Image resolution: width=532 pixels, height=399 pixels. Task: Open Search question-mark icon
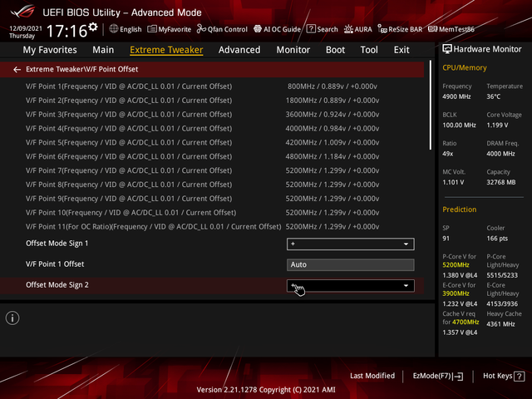coord(311,29)
